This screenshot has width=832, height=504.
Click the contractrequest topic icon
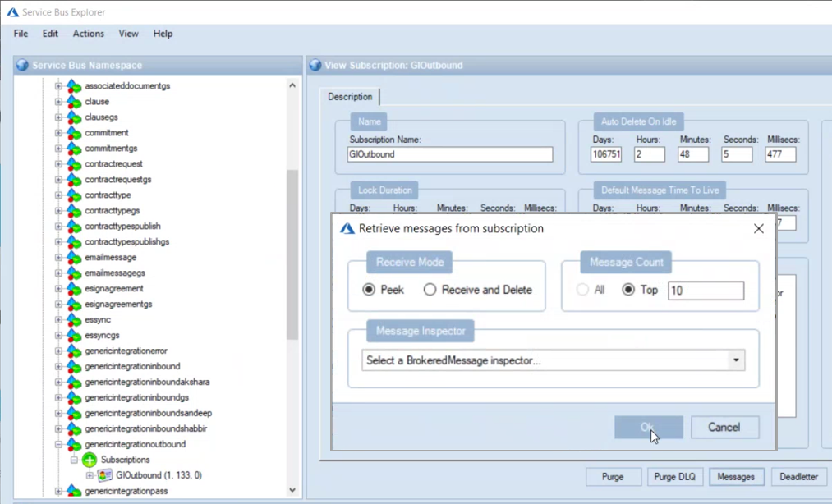point(74,163)
